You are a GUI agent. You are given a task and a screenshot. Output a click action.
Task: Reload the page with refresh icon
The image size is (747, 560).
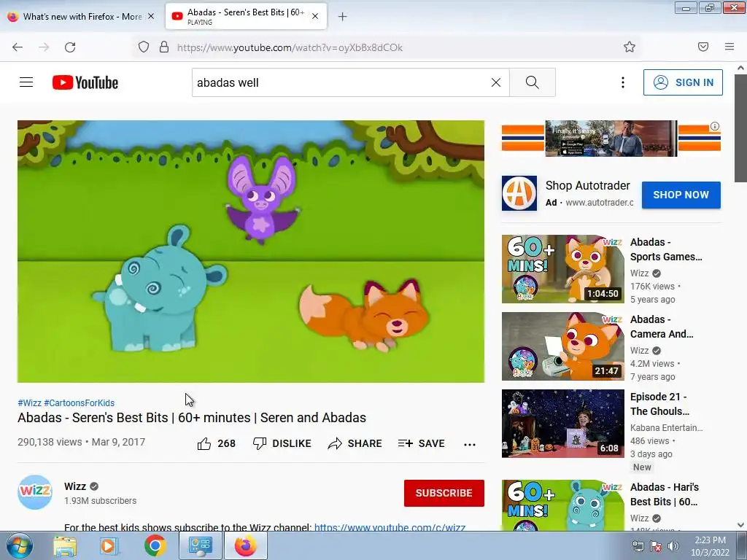click(70, 47)
